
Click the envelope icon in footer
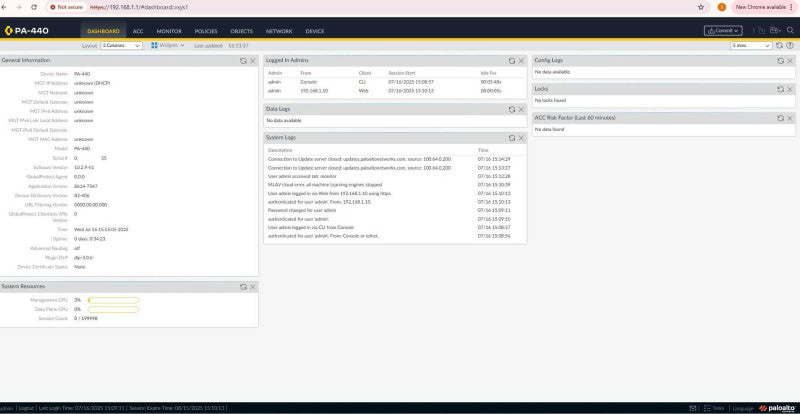click(693, 408)
